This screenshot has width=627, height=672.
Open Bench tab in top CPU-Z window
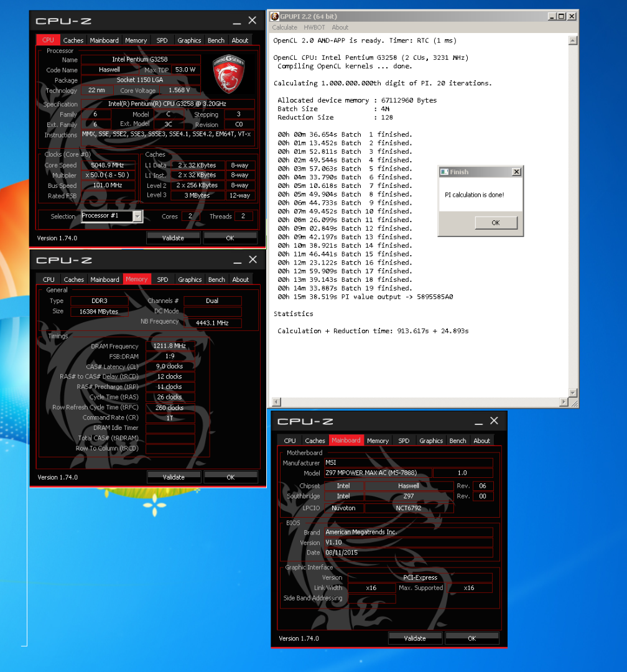point(216,40)
